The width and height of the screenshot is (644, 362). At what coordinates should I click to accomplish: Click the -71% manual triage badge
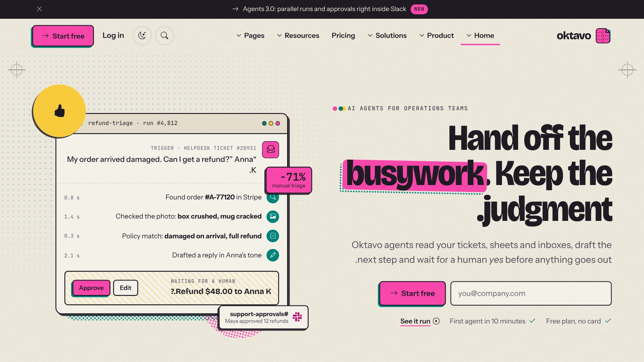tap(288, 180)
